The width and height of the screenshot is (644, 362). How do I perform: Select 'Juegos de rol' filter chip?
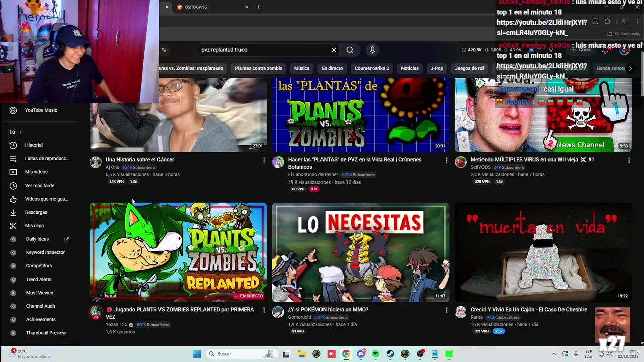pyautogui.click(x=469, y=68)
